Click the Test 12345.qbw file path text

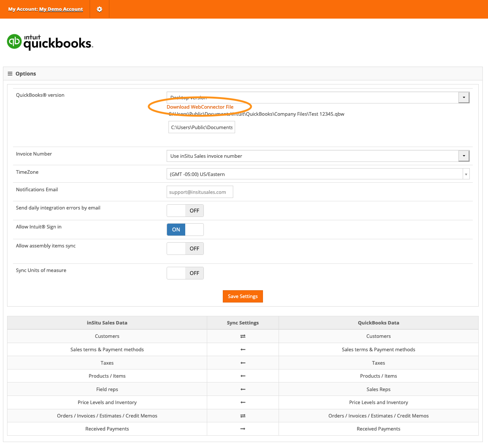click(257, 114)
